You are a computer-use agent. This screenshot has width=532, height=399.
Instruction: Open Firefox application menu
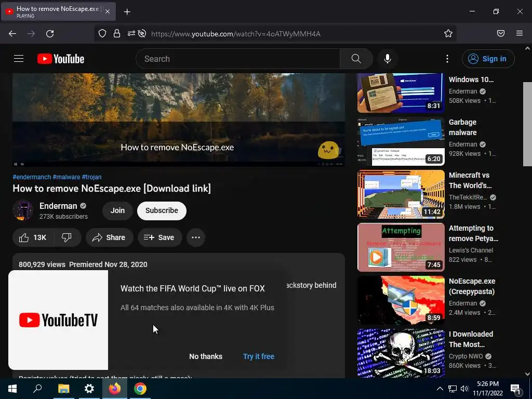tap(519, 33)
